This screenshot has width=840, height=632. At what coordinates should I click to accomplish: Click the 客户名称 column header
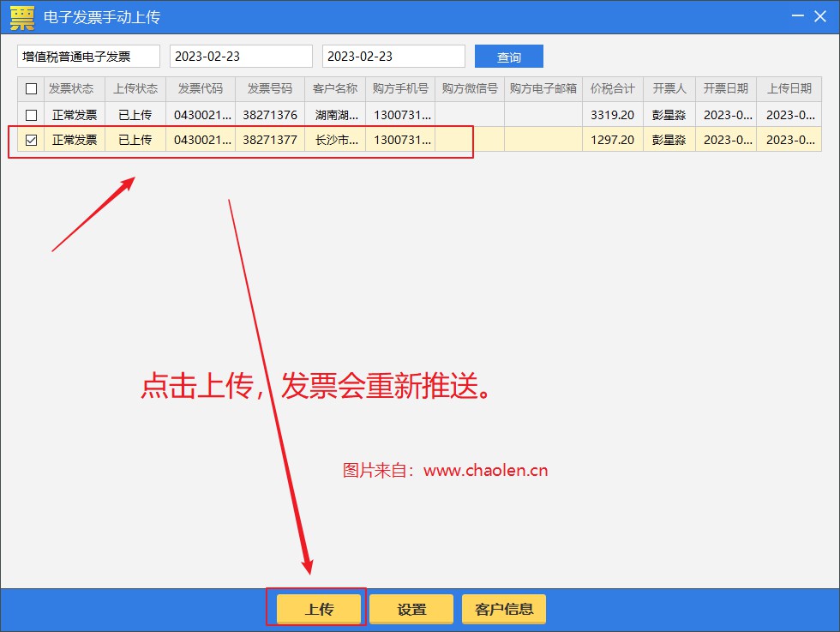[x=335, y=88]
